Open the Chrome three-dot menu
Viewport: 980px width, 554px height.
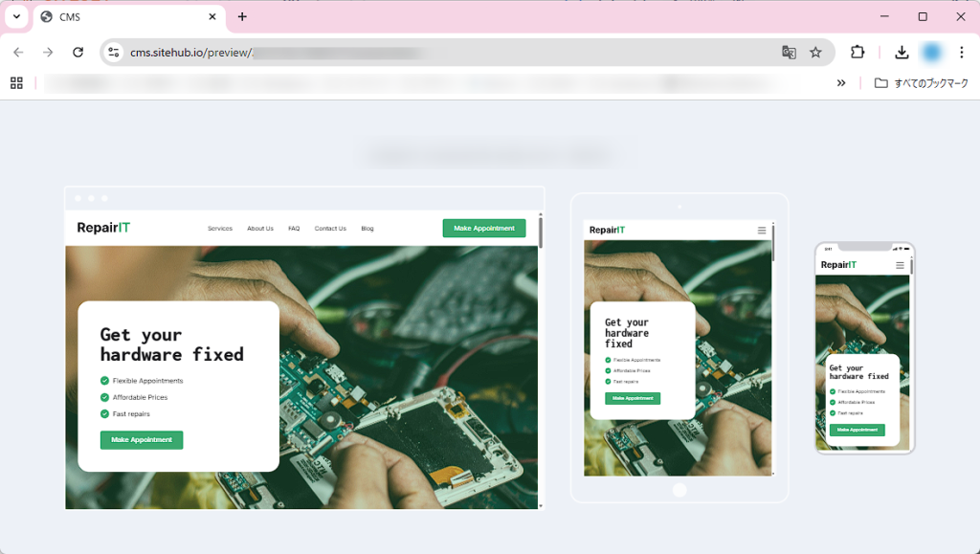[962, 52]
